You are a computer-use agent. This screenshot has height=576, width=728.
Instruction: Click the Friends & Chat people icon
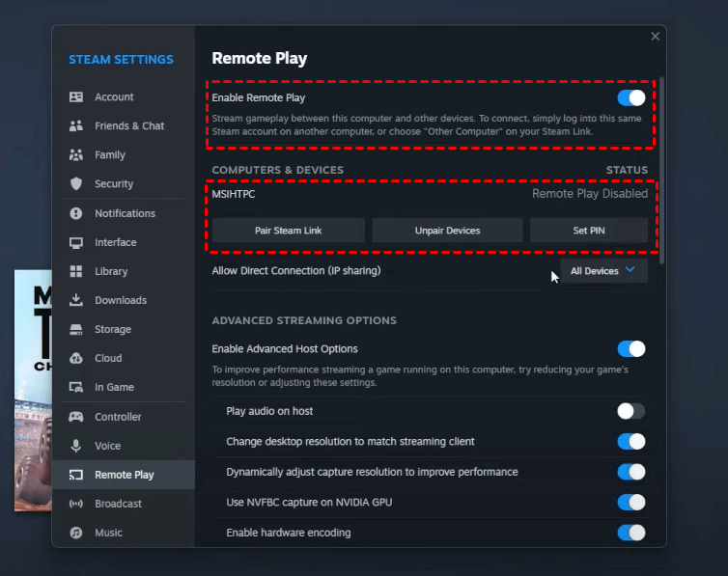pyautogui.click(x=76, y=125)
